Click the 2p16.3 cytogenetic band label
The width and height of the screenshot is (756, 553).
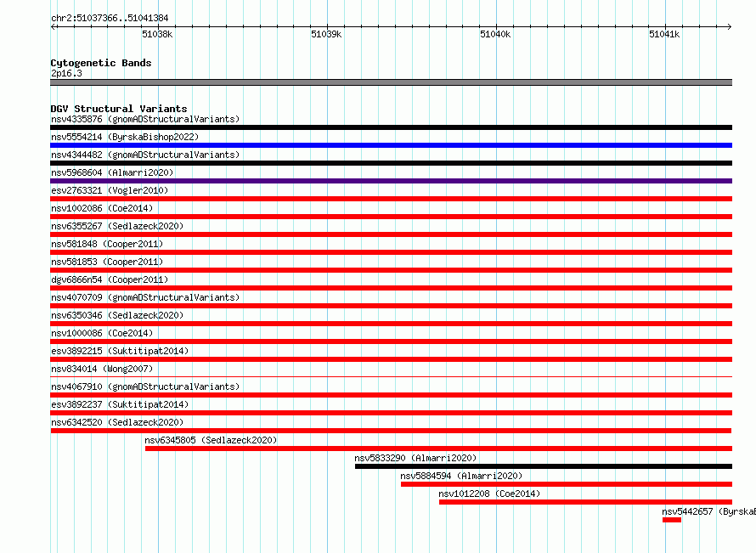coord(66,73)
